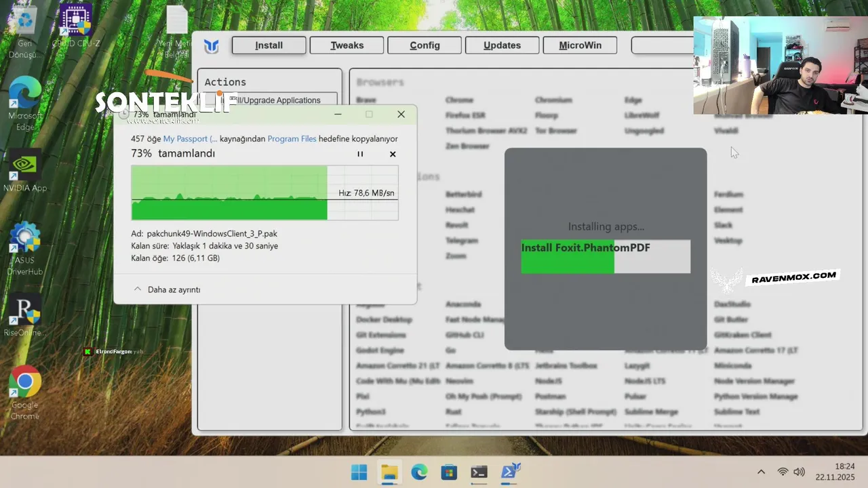This screenshot has width=868, height=488.
Task: Minimize the copy progress dialog
Action: pyautogui.click(x=338, y=115)
